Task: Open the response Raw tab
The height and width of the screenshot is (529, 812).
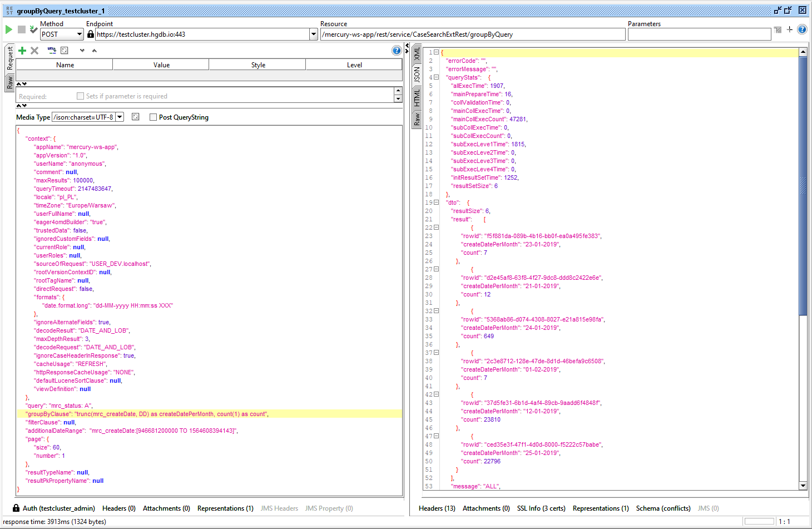Action: point(417,119)
